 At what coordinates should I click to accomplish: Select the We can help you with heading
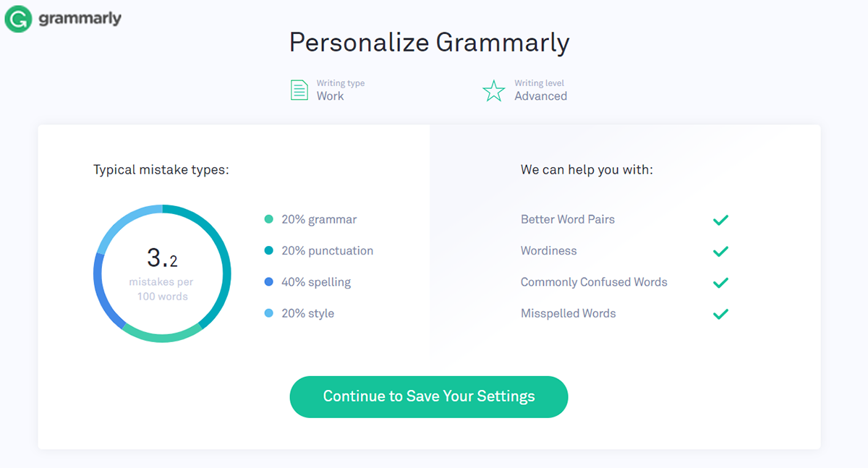tap(587, 169)
